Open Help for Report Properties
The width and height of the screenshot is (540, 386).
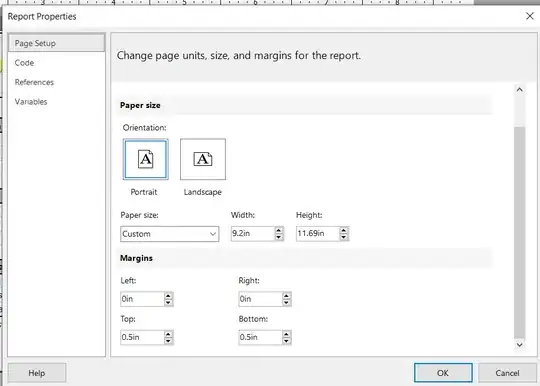pyautogui.click(x=37, y=373)
